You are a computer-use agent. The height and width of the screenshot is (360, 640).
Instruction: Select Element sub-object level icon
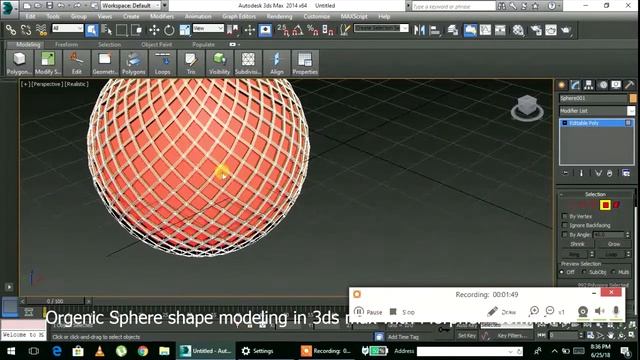pyautogui.click(x=616, y=205)
